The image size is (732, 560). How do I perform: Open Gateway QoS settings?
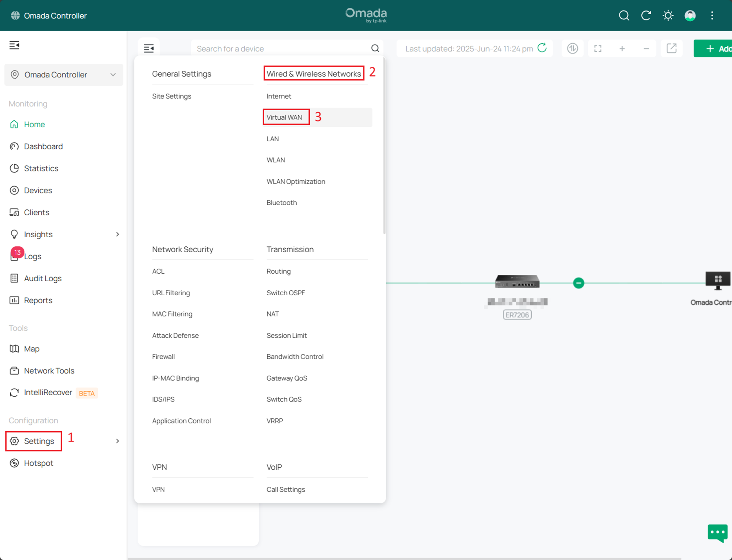point(287,378)
